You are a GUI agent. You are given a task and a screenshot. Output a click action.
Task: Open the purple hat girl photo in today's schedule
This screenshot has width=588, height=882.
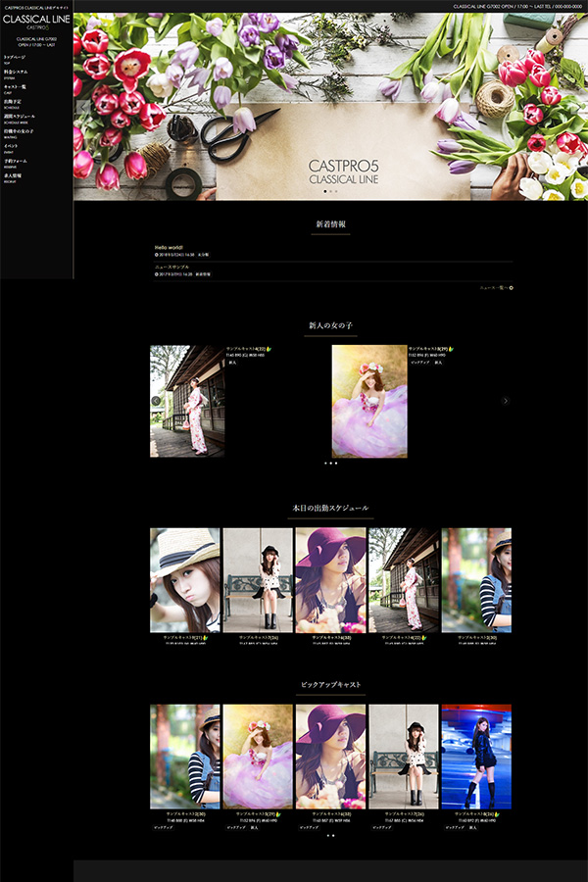[x=331, y=580]
